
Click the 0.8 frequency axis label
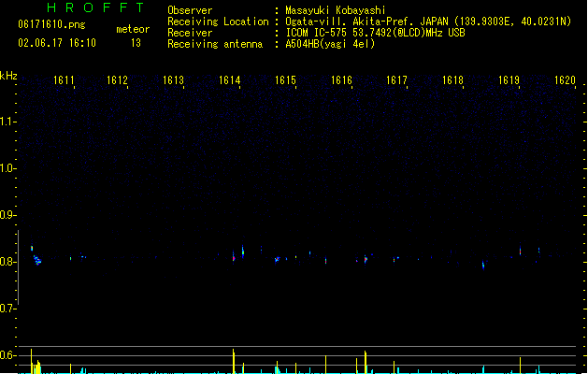(7, 262)
